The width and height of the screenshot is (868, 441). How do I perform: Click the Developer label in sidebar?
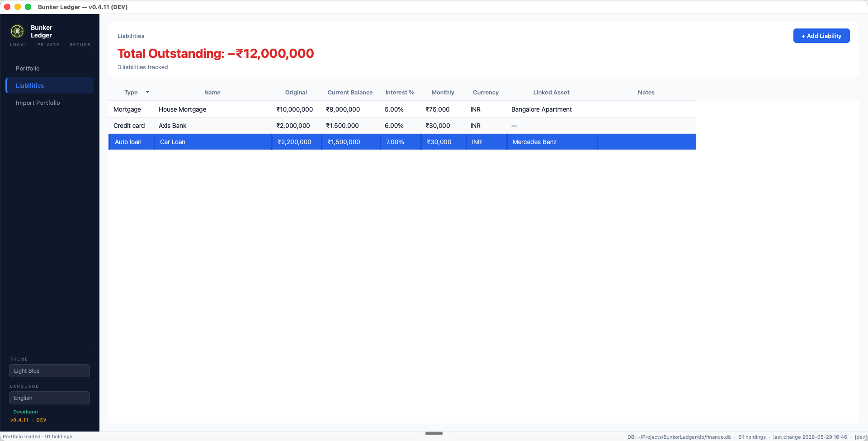pyautogui.click(x=26, y=412)
